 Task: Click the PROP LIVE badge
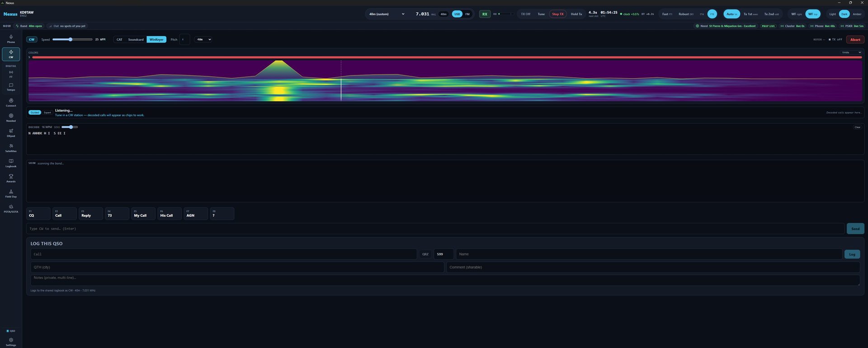click(768, 26)
